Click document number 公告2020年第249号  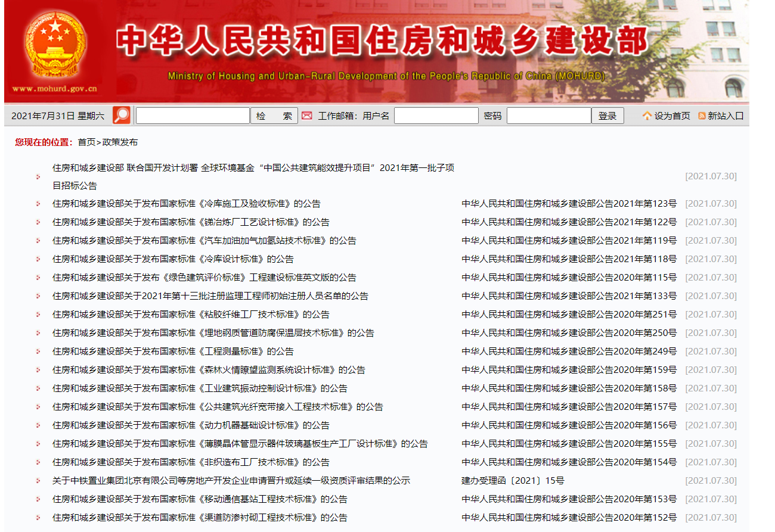pyautogui.click(x=569, y=351)
